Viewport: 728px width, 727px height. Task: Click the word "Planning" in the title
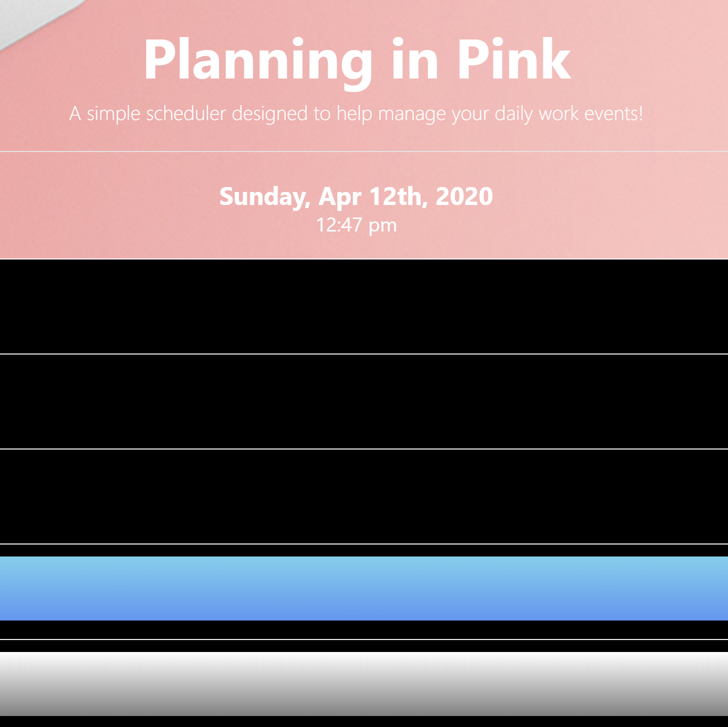click(x=258, y=60)
